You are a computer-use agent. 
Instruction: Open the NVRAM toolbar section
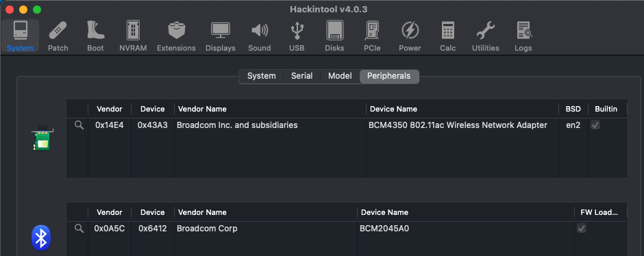point(133,36)
